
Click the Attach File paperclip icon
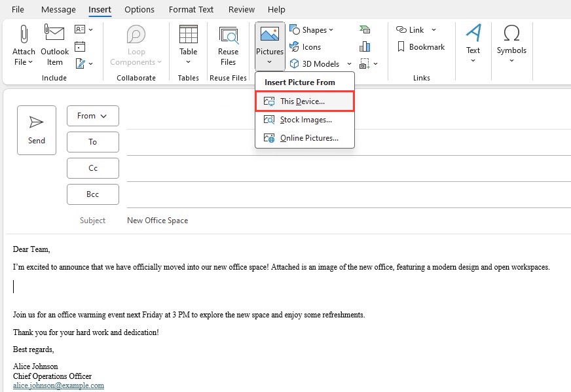(x=24, y=34)
